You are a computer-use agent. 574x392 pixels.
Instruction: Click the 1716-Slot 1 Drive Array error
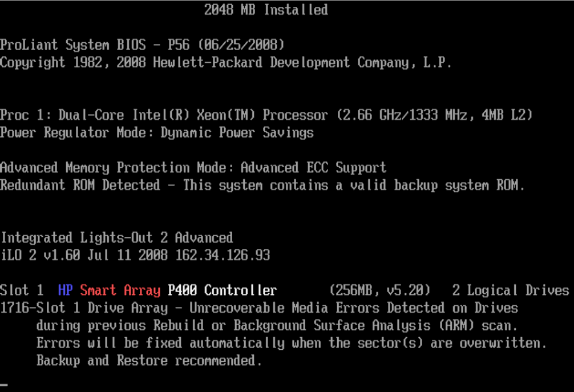click(x=259, y=308)
